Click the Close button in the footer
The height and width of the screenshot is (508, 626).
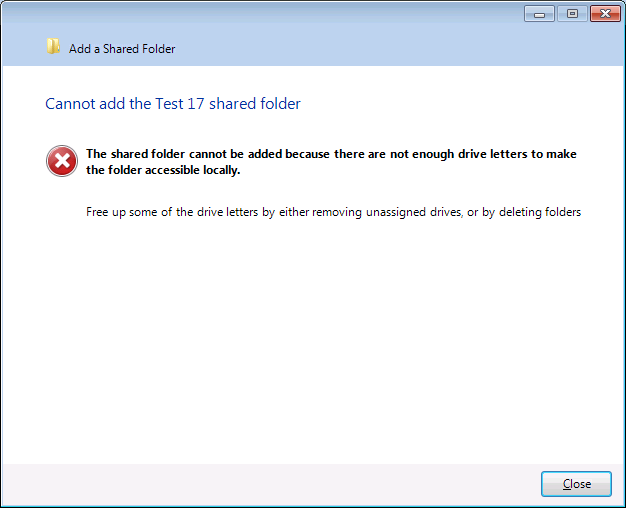click(576, 484)
